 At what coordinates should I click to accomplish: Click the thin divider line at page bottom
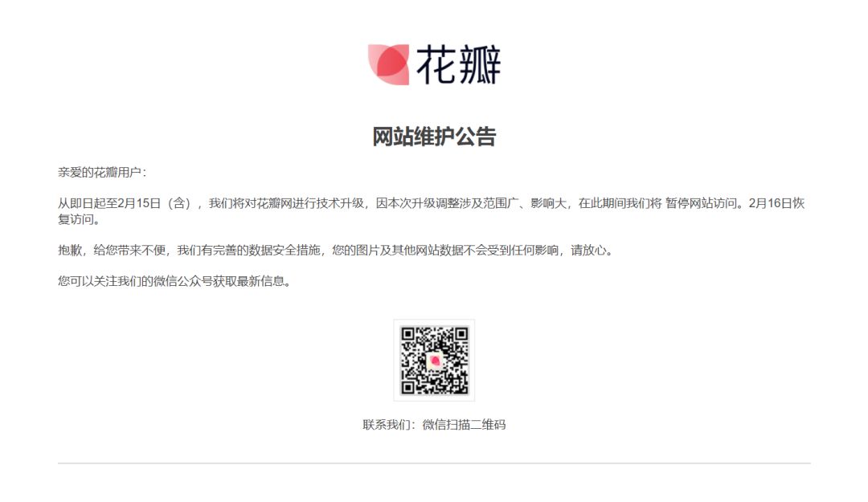434,464
